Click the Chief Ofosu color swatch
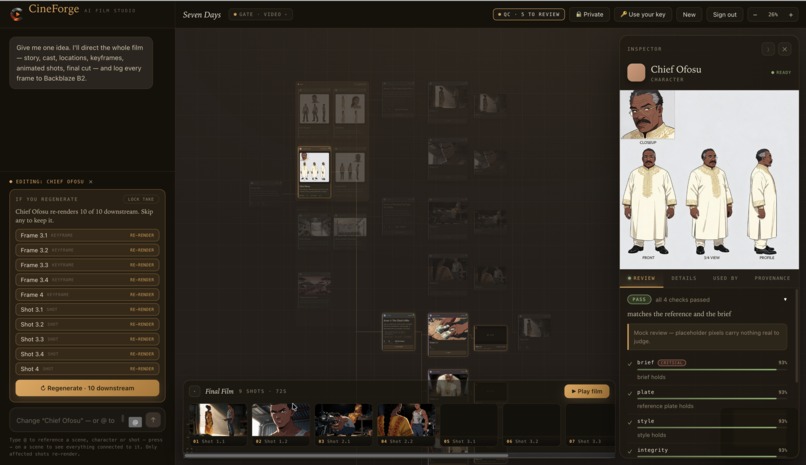Viewport: 806px width, 465px height. (x=636, y=72)
